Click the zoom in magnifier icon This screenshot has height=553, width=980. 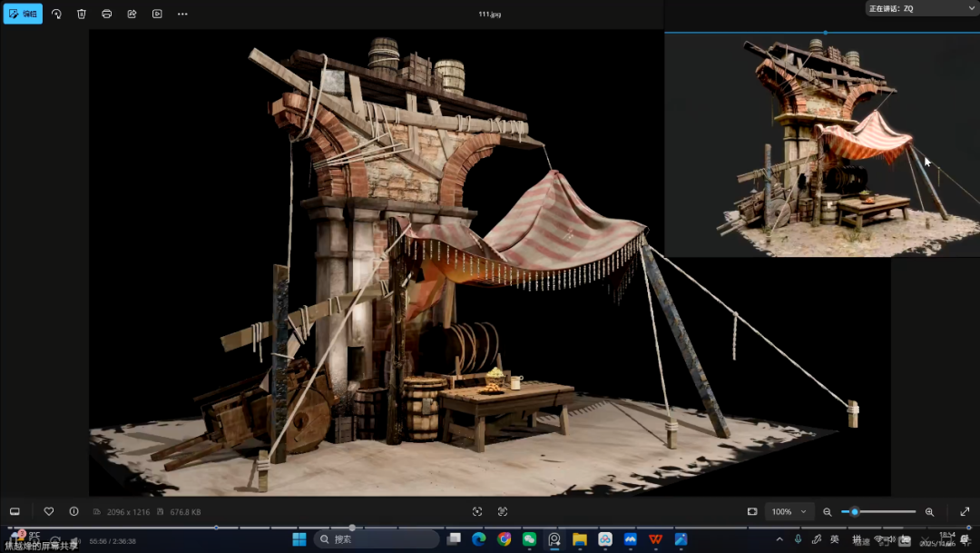(929, 511)
